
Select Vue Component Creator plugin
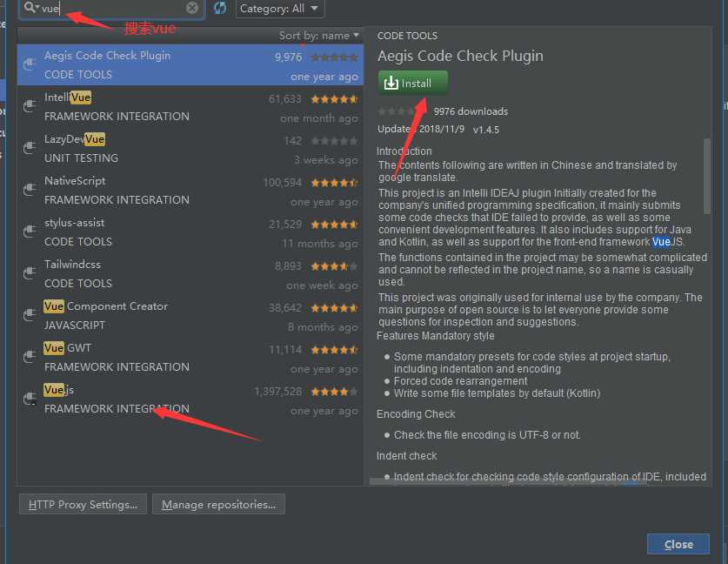point(190,315)
